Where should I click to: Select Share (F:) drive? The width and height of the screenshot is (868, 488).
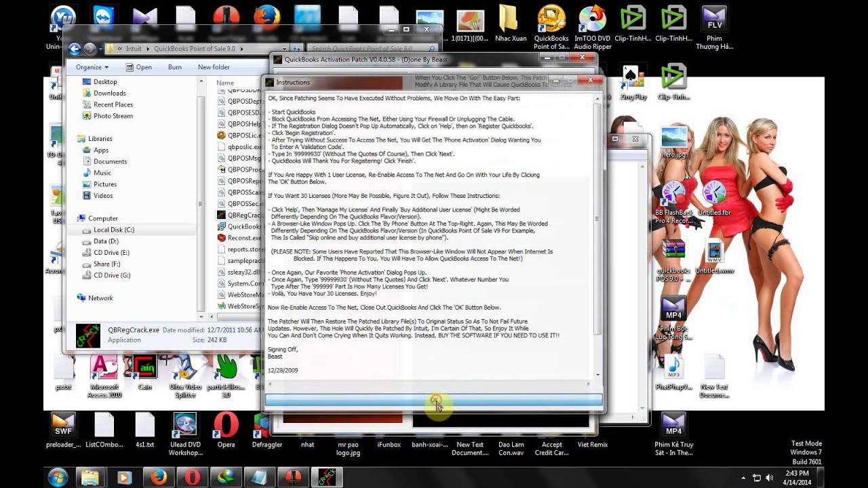coord(106,264)
